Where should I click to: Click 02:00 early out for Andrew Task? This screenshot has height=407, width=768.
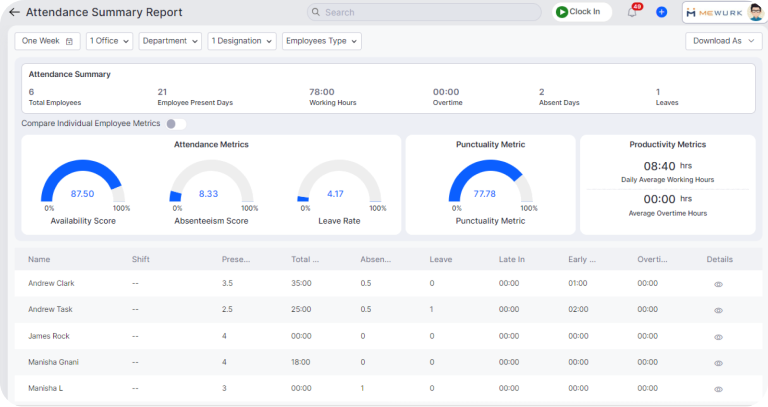[x=578, y=309]
